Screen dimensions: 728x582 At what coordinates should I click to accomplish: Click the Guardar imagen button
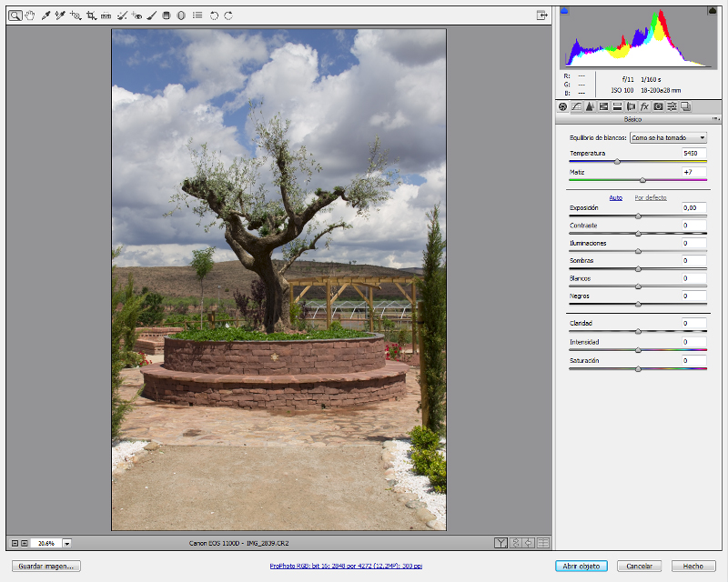[x=46, y=567]
